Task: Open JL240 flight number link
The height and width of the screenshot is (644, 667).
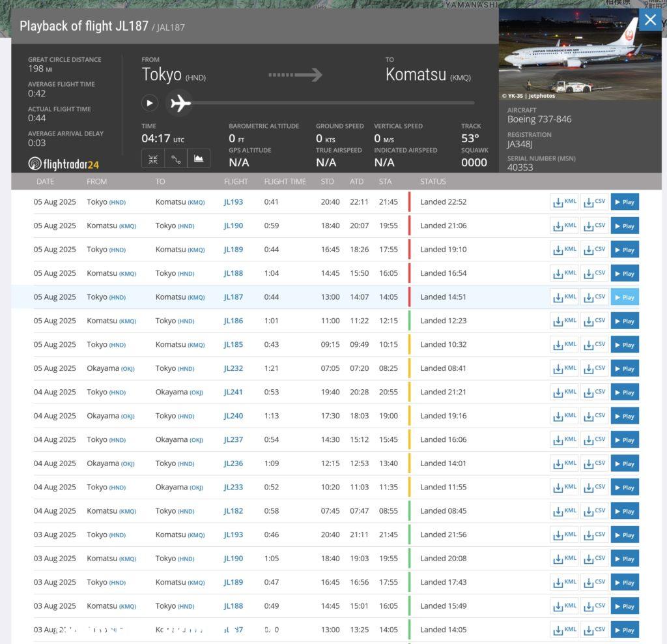Action: pos(233,416)
